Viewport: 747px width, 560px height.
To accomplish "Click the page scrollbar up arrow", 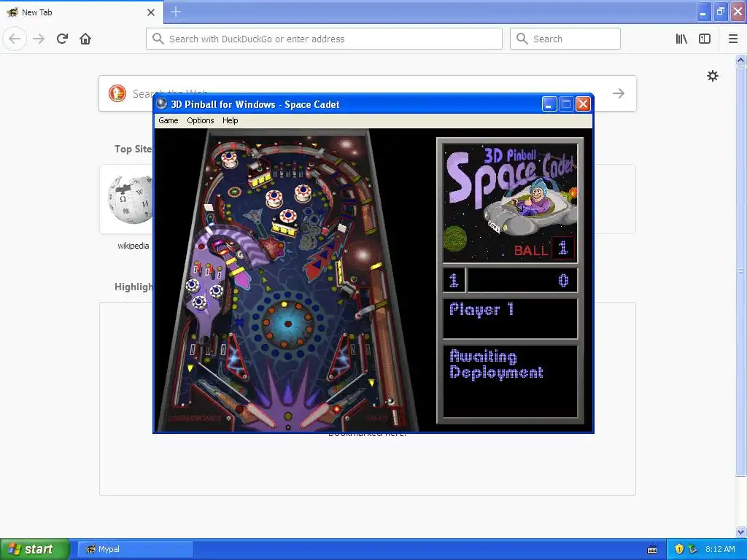I will pos(740,60).
